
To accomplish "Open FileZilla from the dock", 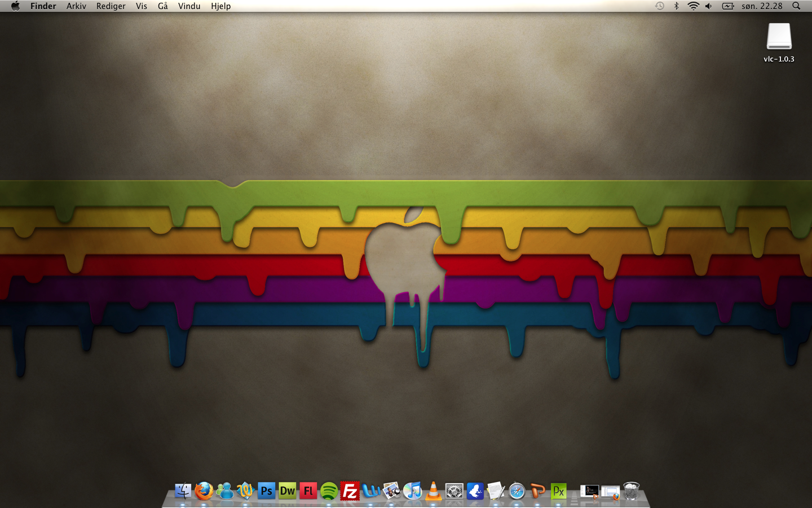I will tap(350, 491).
